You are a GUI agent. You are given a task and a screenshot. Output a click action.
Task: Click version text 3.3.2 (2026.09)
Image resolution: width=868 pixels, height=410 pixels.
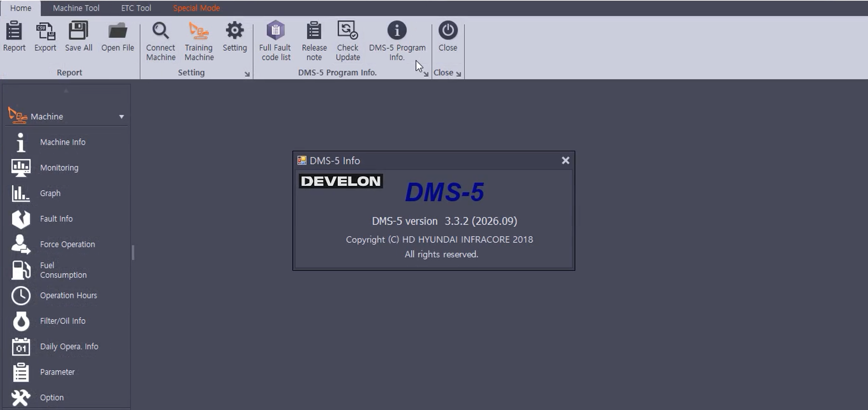click(481, 221)
